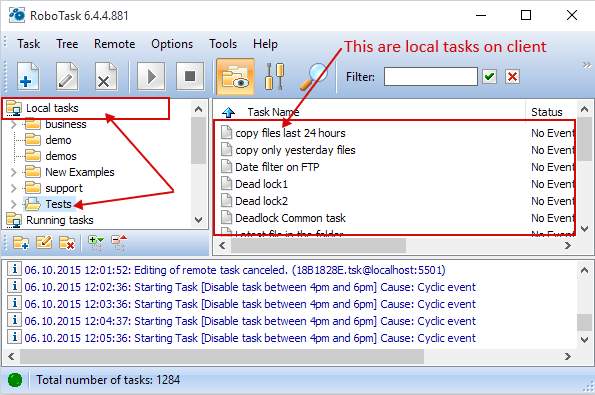Click log panel scroll up arrow

(585, 270)
